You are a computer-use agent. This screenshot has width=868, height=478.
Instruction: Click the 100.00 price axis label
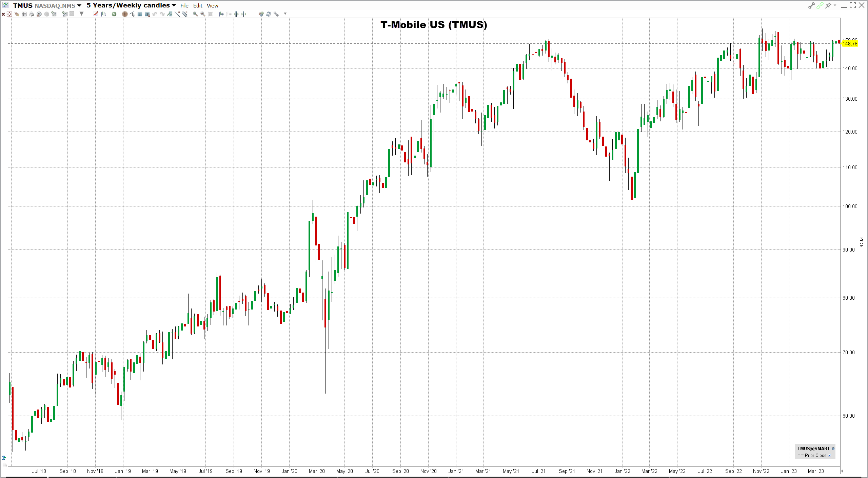click(850, 206)
